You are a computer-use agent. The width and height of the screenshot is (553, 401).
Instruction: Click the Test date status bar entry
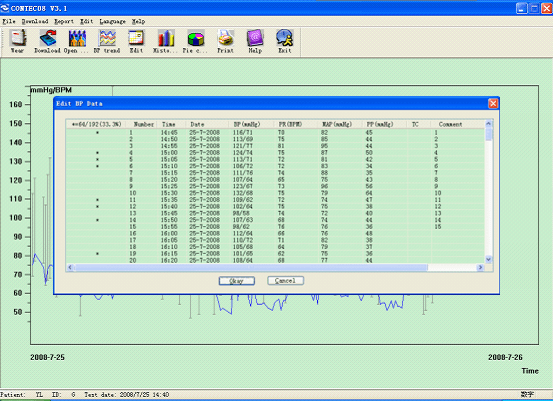[x=127, y=395]
